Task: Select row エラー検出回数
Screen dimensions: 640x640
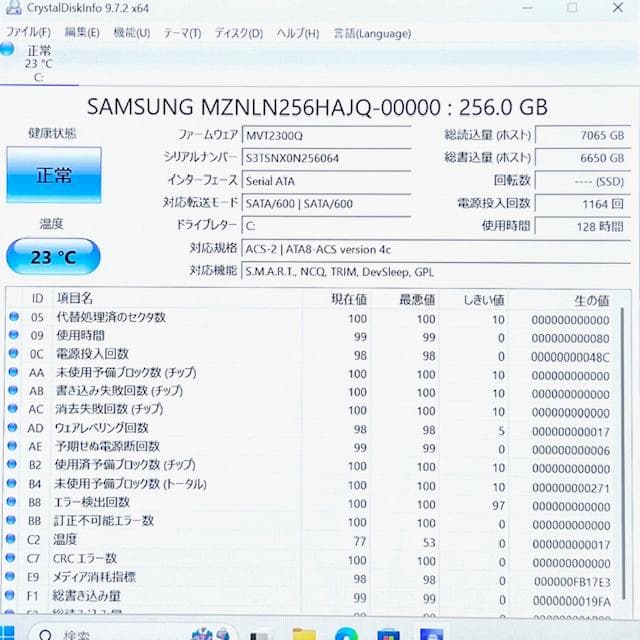Action: pyautogui.click(x=310, y=503)
